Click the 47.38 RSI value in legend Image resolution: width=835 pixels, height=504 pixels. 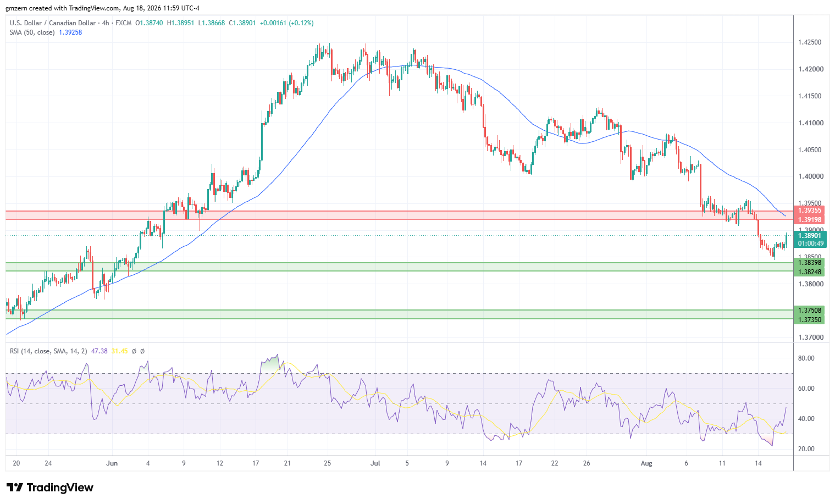(99, 351)
